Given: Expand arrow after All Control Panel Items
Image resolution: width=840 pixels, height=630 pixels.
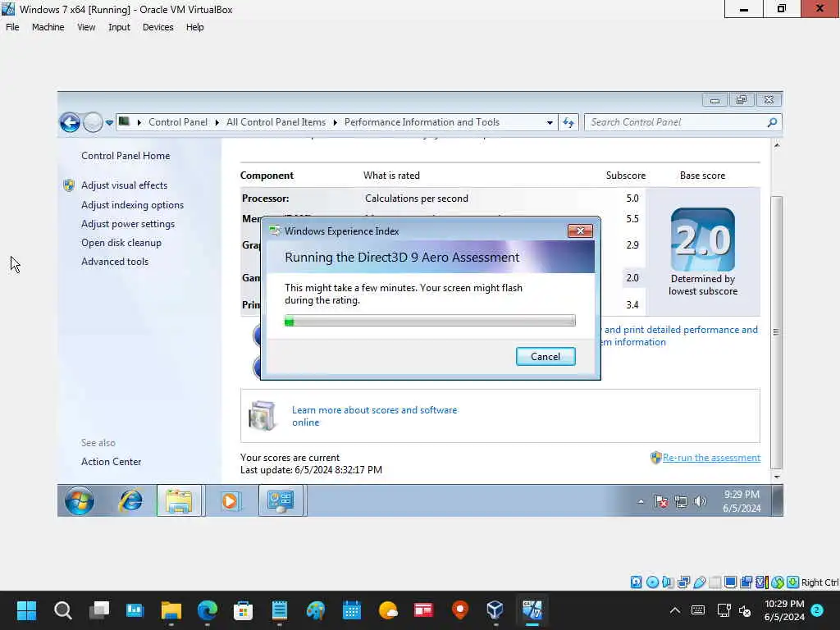Looking at the screenshot, I should tap(335, 123).
